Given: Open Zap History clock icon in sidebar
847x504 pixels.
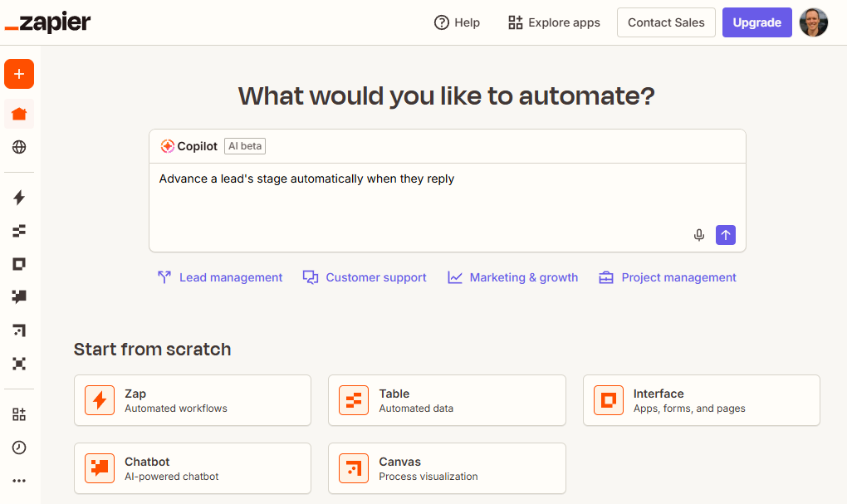Looking at the screenshot, I should click(19, 448).
